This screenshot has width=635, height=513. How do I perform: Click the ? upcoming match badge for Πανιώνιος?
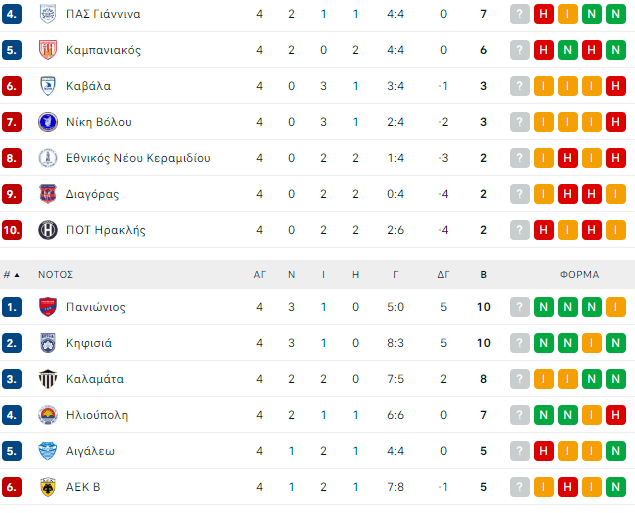coord(520,307)
